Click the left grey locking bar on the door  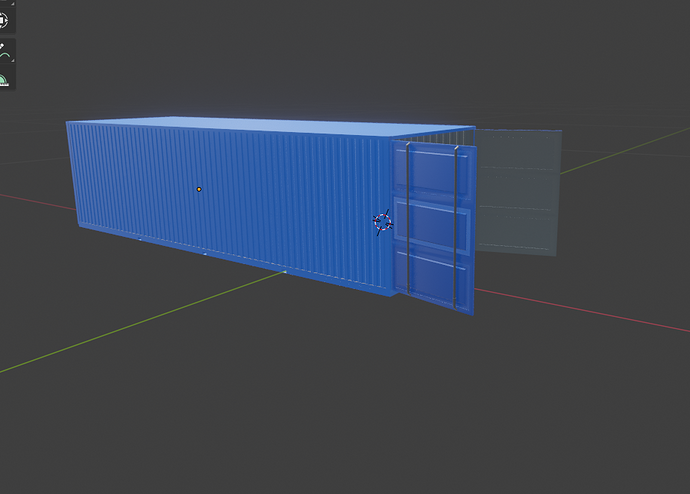[x=408, y=218]
